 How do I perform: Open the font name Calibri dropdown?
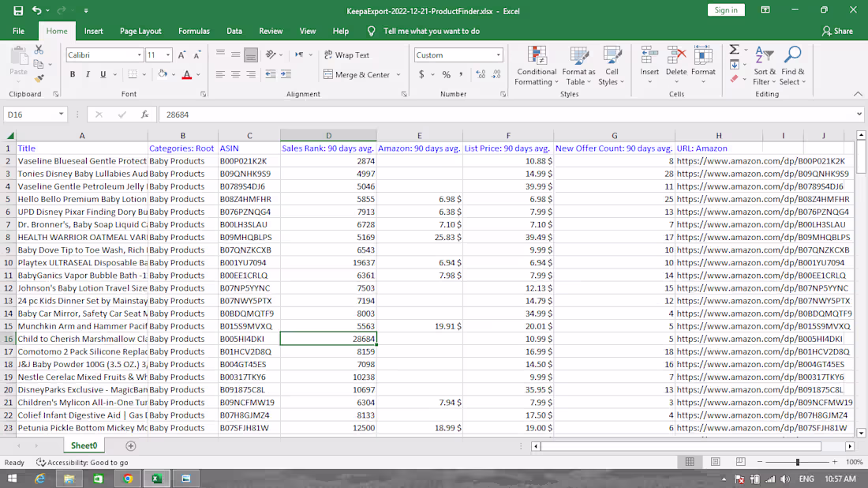[x=139, y=54]
